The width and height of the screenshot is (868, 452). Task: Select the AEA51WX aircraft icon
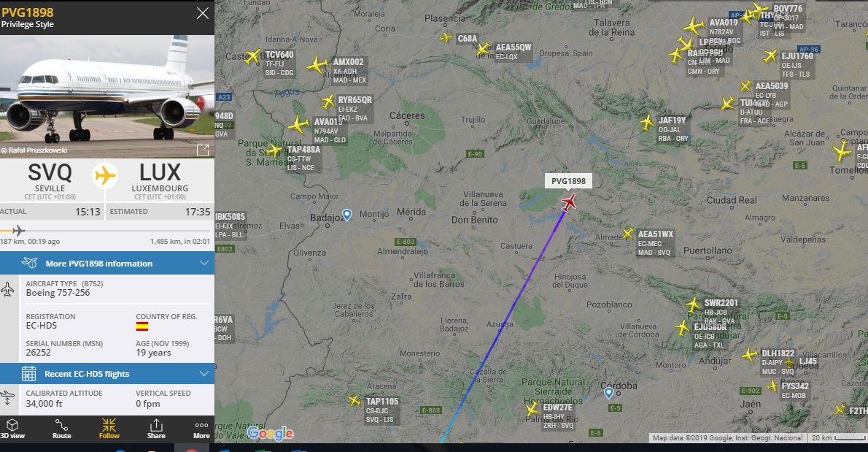pos(628,234)
